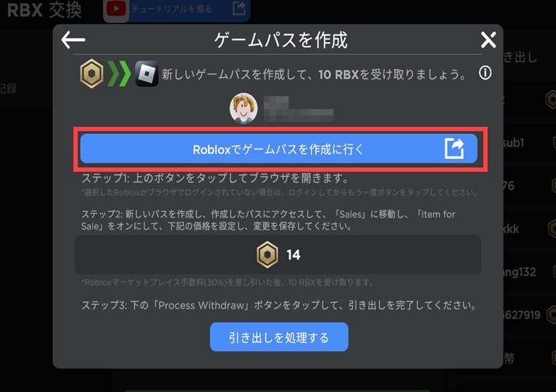556x392 pixels.
Task: Click Robloxでゲームパスを作成に行く button
Action: pos(279,148)
